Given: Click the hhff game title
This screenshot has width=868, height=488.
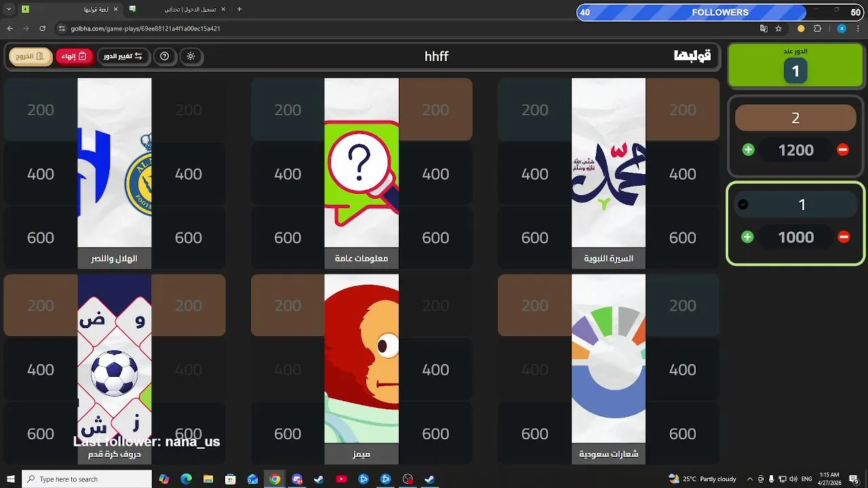Looking at the screenshot, I should coord(436,56).
